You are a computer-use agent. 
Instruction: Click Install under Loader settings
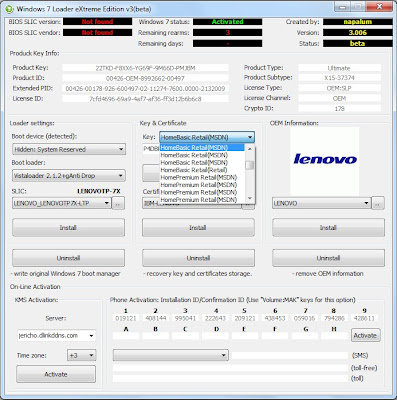pos(69,228)
